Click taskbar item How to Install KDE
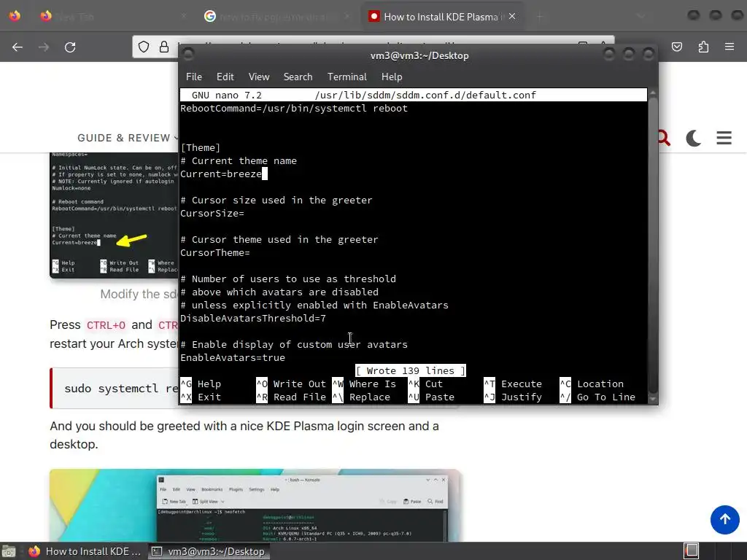This screenshot has width=747, height=560. pyautogui.click(x=86, y=551)
